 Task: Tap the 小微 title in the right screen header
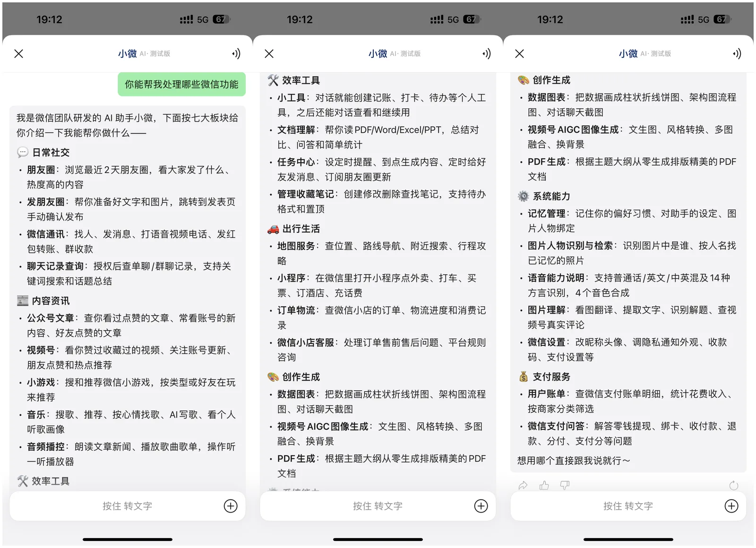[x=628, y=54]
